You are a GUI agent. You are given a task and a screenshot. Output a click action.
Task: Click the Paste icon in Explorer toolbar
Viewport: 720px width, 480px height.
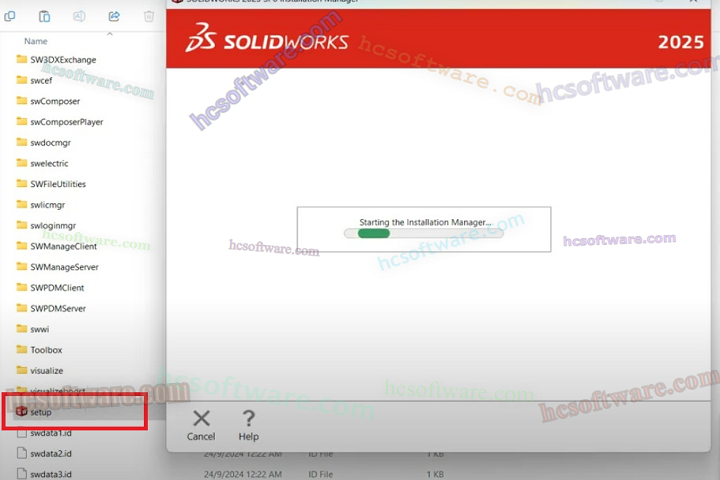point(45,17)
